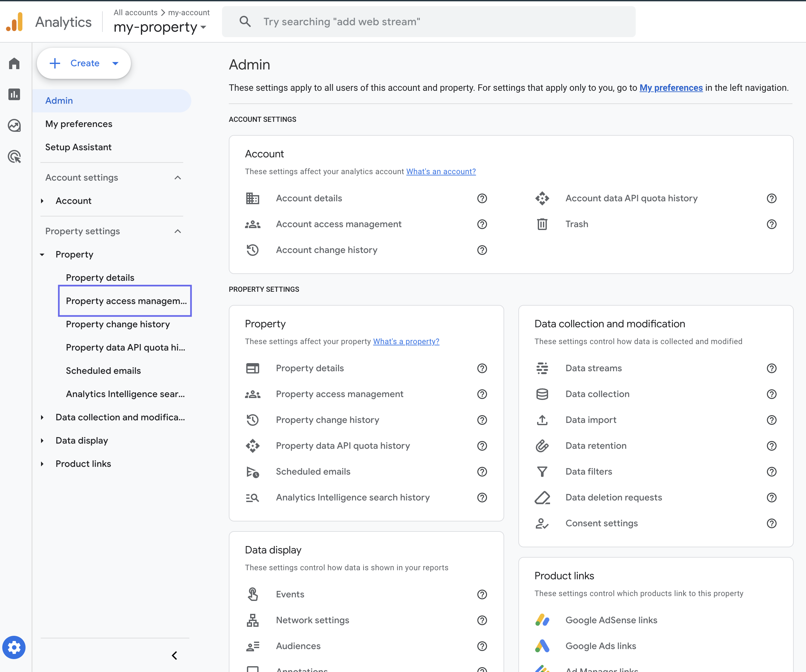The image size is (806, 672).
Task: Open the What's an account link
Action: 440,171
